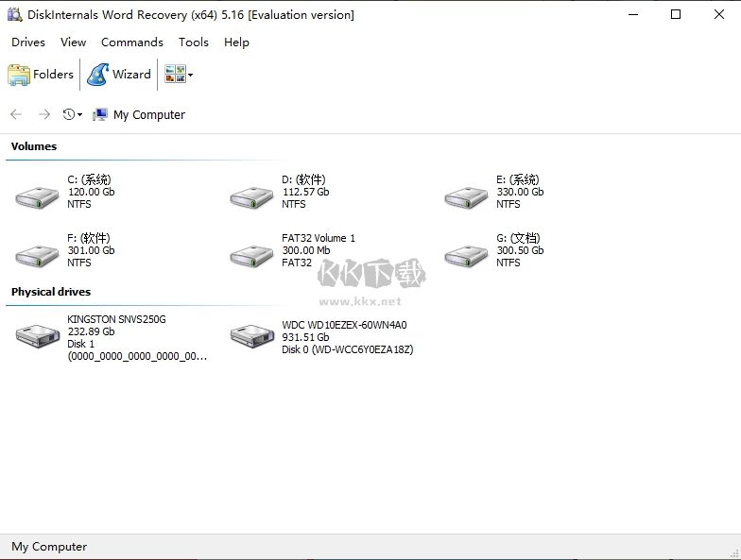Launch the recovery Wizard
The width and height of the screenshot is (741, 560).
119,75
